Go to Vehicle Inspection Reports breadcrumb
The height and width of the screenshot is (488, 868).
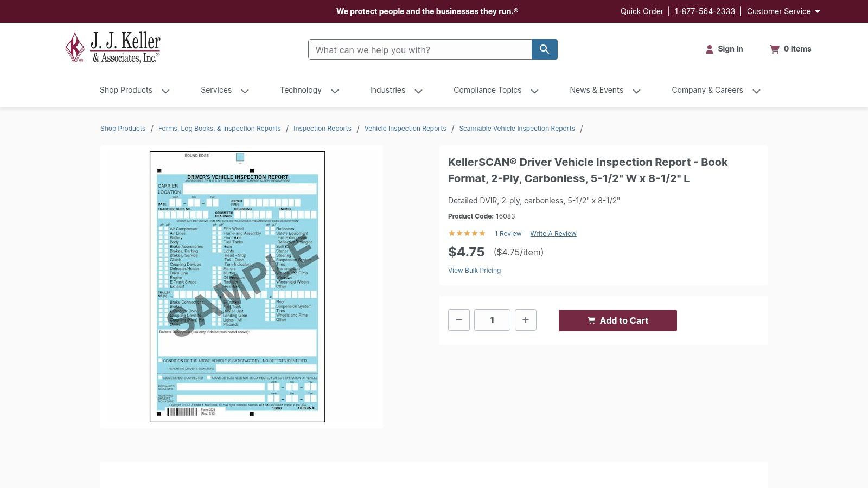(405, 129)
